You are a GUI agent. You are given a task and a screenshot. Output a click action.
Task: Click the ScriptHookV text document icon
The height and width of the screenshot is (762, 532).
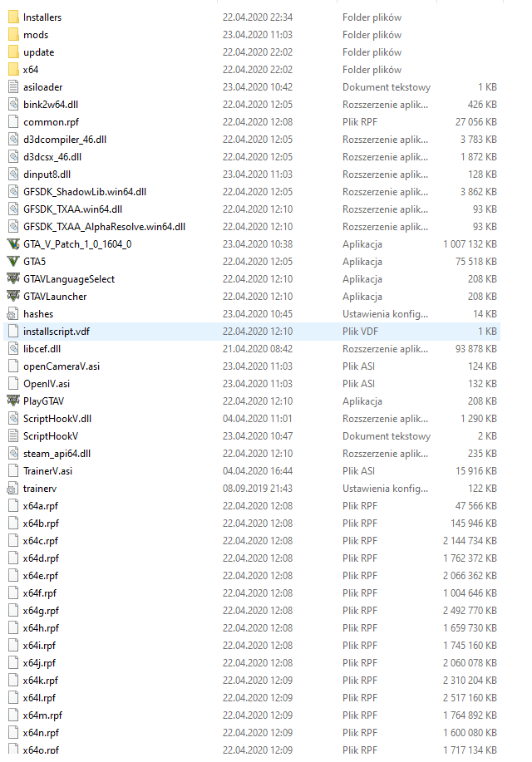[13, 436]
